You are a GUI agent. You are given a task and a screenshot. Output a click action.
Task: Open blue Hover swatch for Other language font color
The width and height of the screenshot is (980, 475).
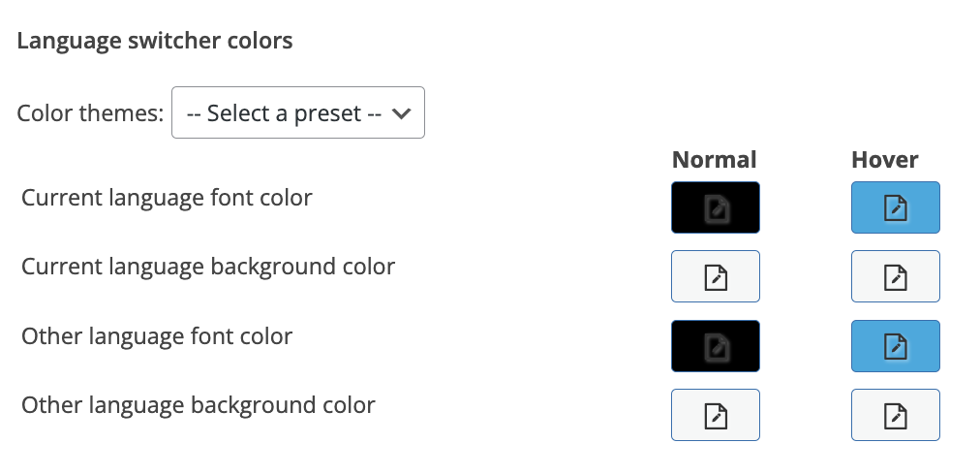pyautogui.click(x=896, y=346)
